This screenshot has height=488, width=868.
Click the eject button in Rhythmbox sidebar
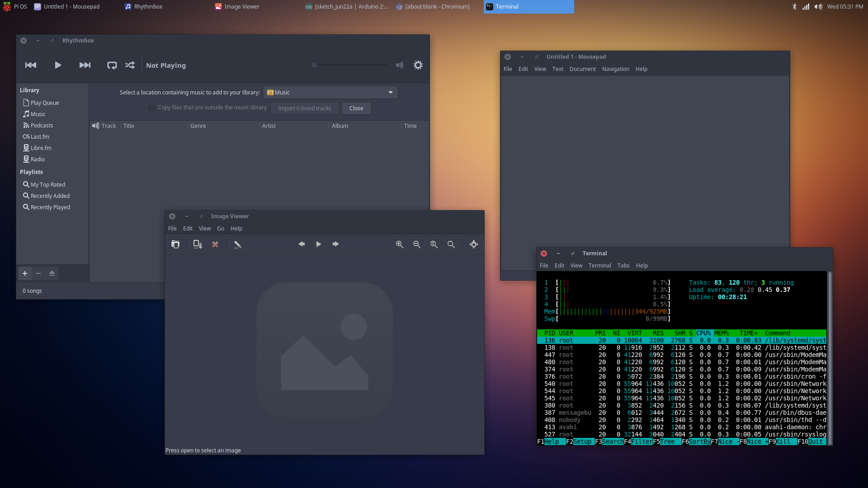coord(52,273)
